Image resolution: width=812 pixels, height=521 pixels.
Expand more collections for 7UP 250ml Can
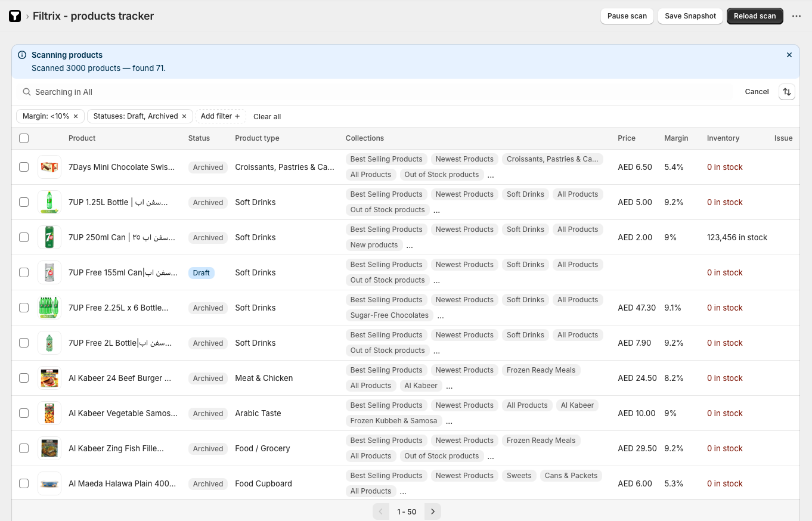410,246
